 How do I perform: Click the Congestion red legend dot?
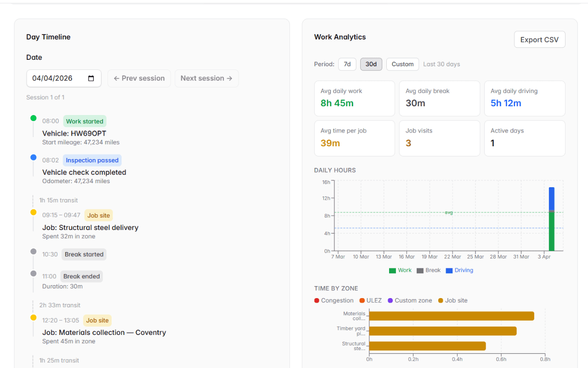317,301
